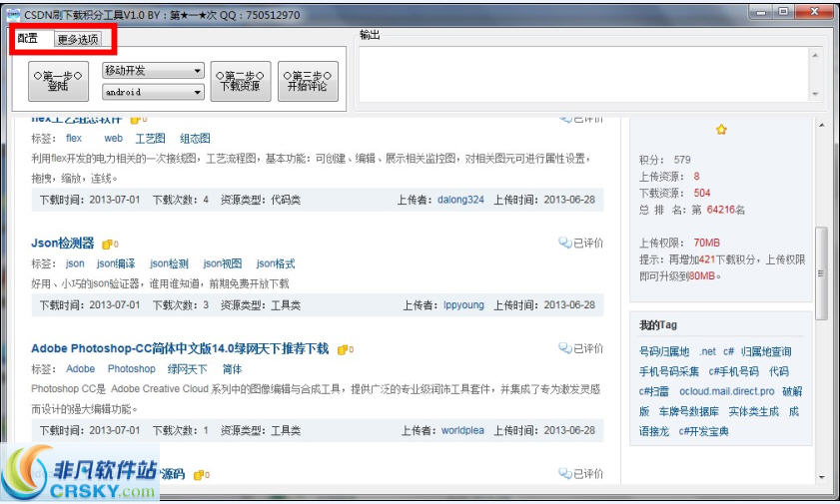Click the points coin icon next to Json检测器
Image resolution: width=840 pixels, height=504 pixels.
click(109, 245)
